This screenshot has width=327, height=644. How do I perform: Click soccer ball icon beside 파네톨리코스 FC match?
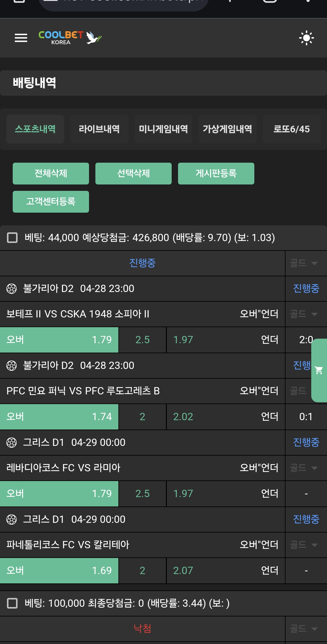12,520
